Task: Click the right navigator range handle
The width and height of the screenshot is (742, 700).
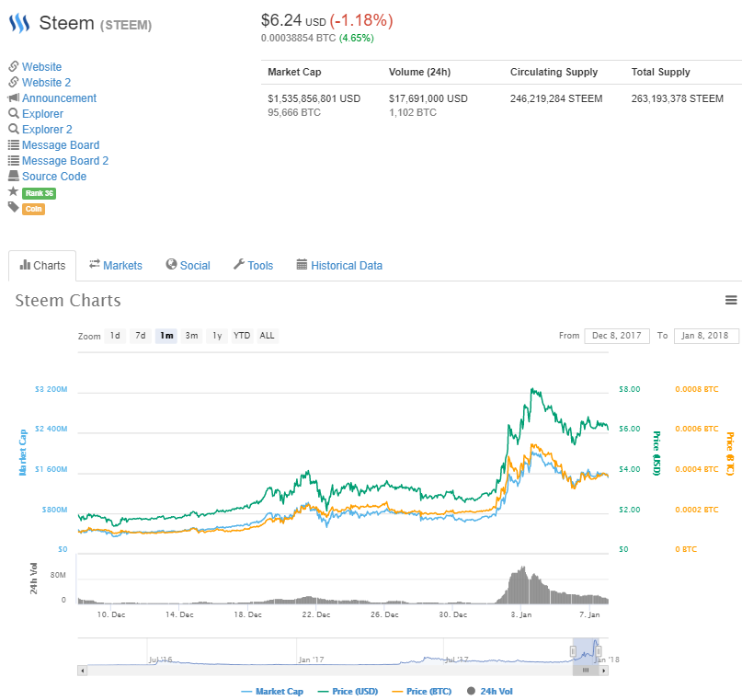Action: pos(599,652)
